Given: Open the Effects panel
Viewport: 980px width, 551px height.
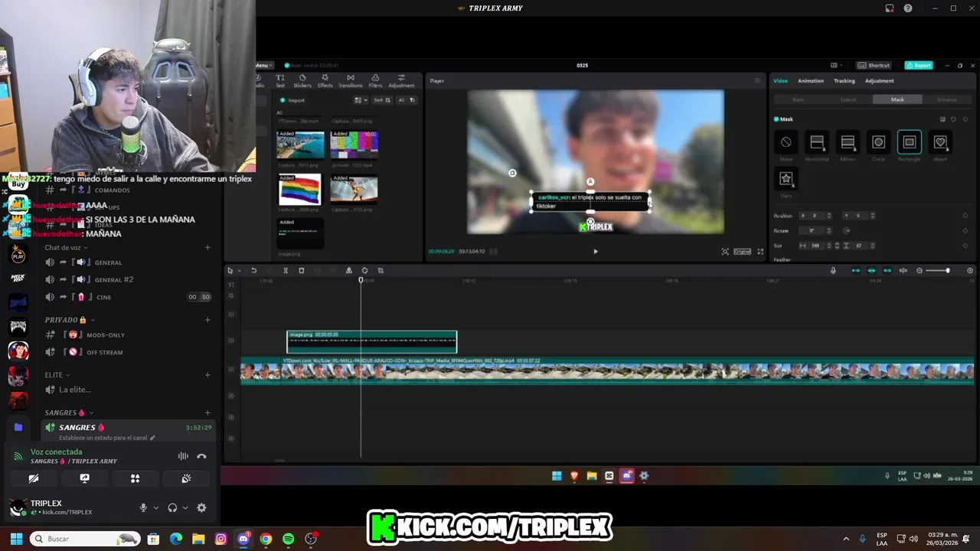Looking at the screenshot, I should [x=325, y=80].
